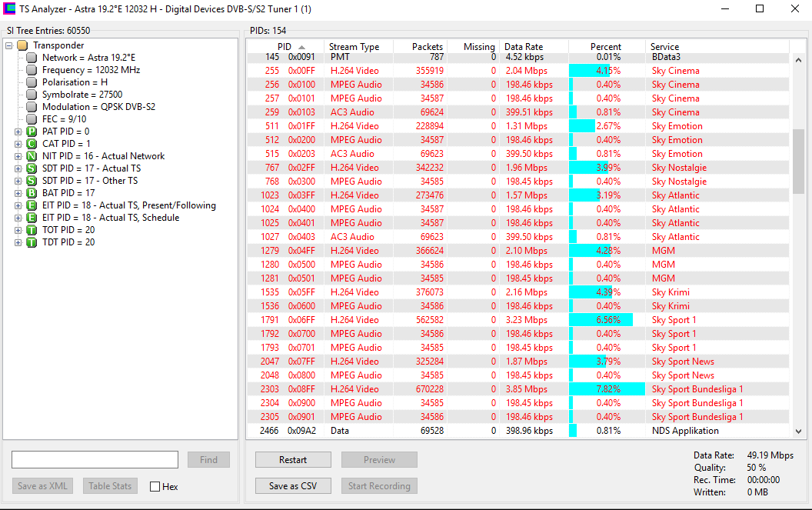Screen dimensions: 812x510
Task: Sort by Percent column header
Action: (607, 47)
